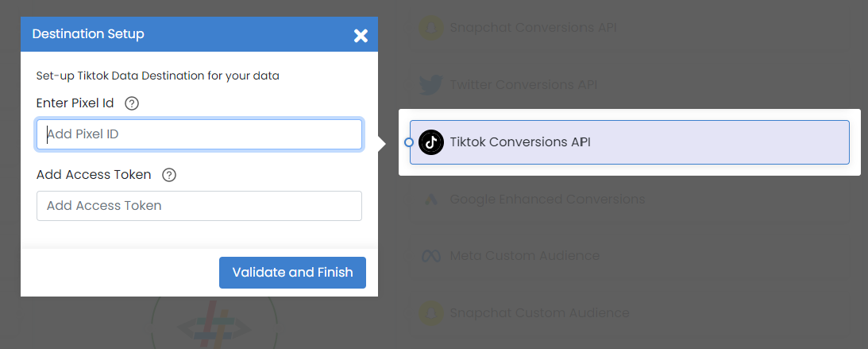Screen dimensions: 868x349
Task: Click the Google Ads icon
Action: click(431, 199)
